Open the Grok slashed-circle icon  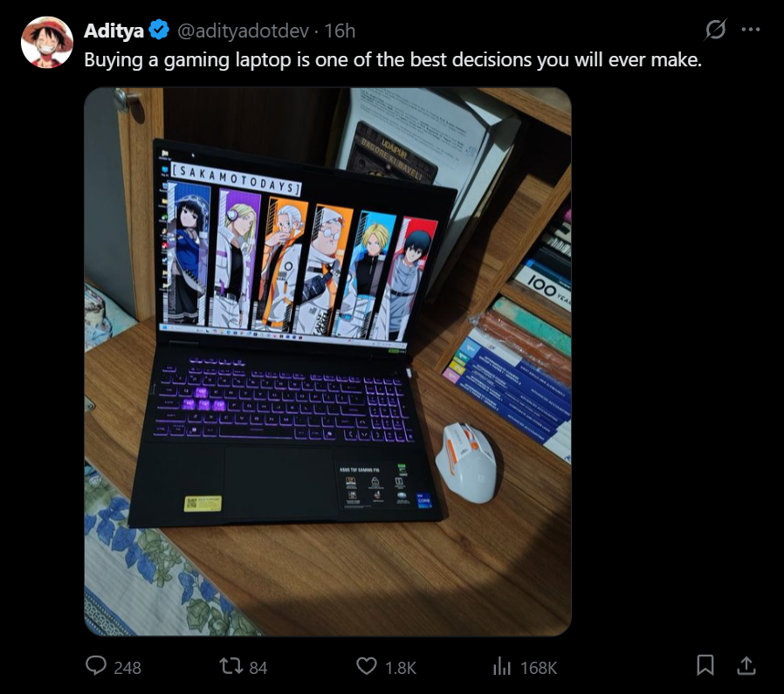click(716, 30)
